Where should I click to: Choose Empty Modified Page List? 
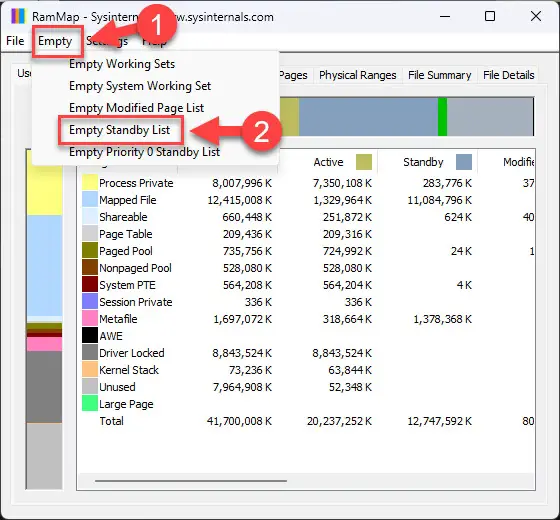pyautogui.click(x=136, y=108)
